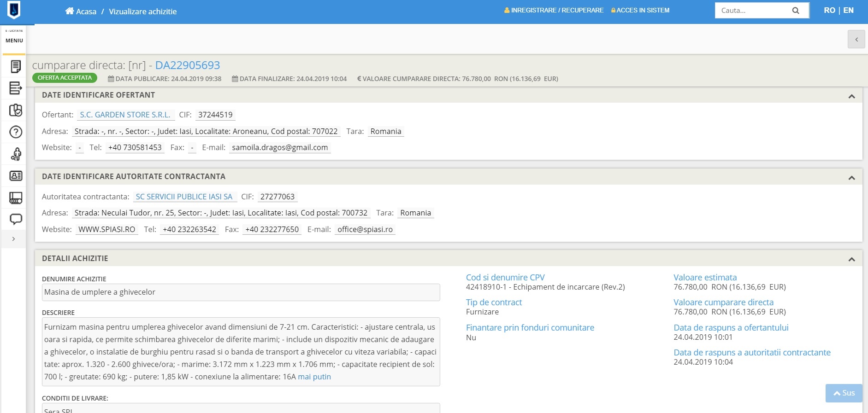Open the help question mark sidebar icon
This screenshot has height=413, width=868.
pos(16,132)
